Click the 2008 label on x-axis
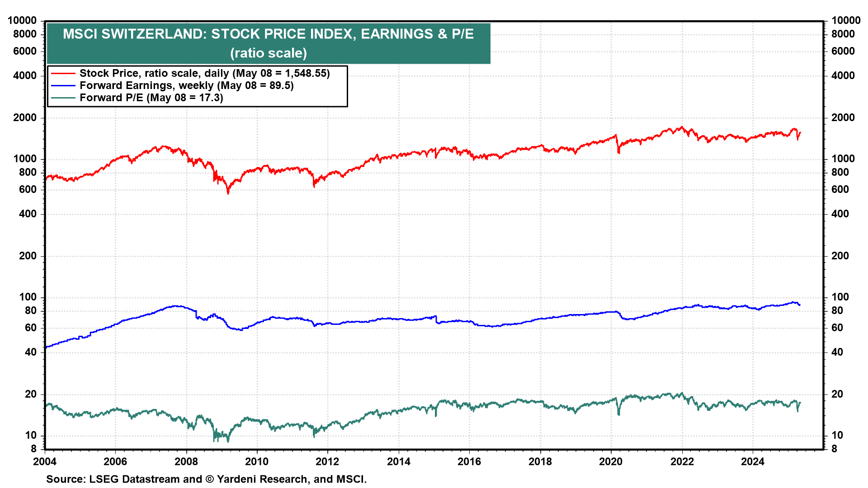The height and width of the screenshot is (488, 868). (186, 461)
